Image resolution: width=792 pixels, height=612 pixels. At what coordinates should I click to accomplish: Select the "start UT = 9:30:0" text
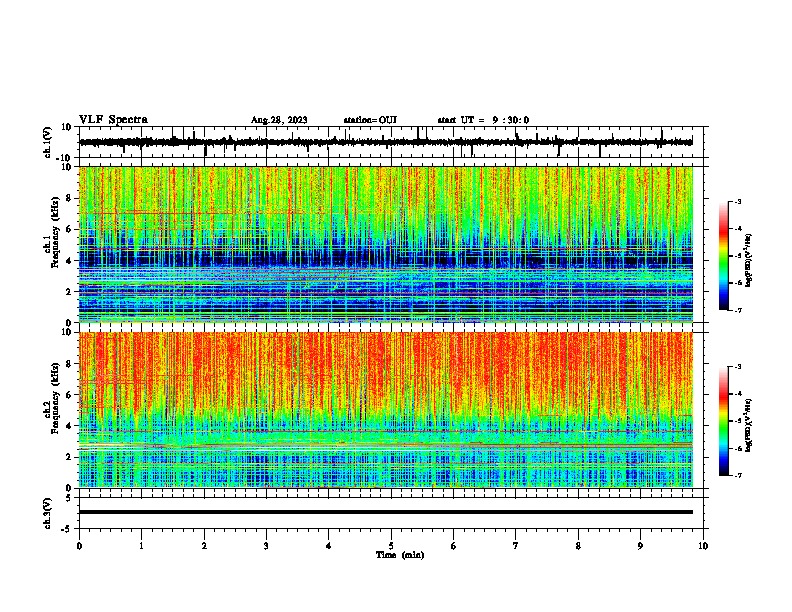point(483,120)
